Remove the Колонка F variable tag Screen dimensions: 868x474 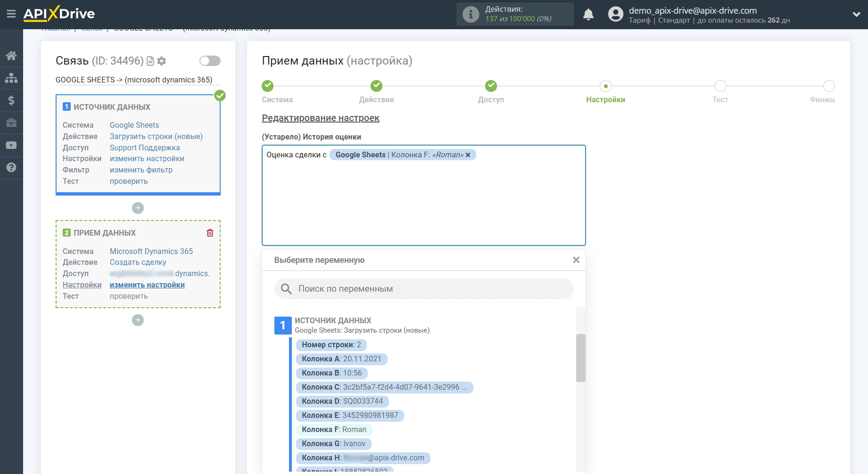[x=468, y=155]
